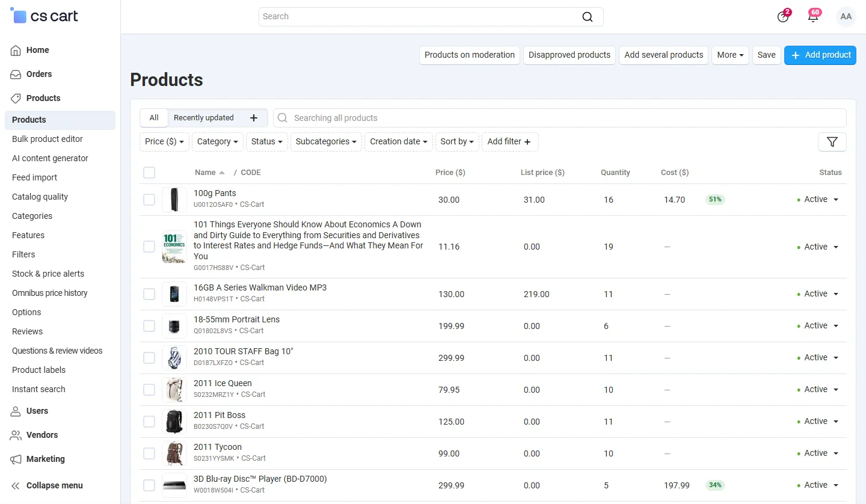Image resolution: width=866 pixels, height=504 pixels.
Task: Click the Collapse menu double-chevron icon
Action: 16,486
